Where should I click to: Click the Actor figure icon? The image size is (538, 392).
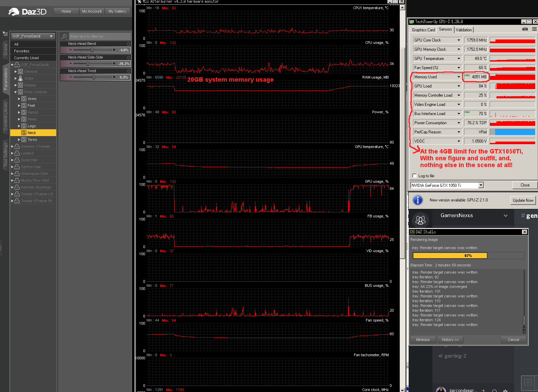pos(20,78)
